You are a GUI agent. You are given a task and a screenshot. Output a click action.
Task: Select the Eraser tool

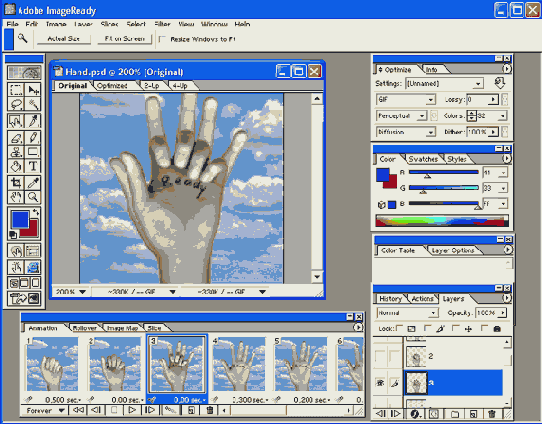(16, 138)
